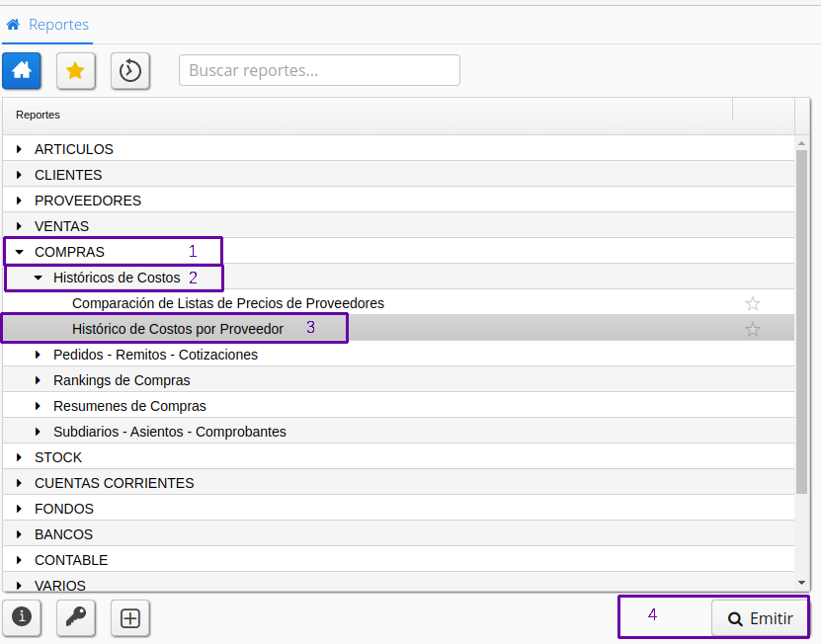Click the Reportes column header
Viewport: 821px width, 644px height.
368,115
